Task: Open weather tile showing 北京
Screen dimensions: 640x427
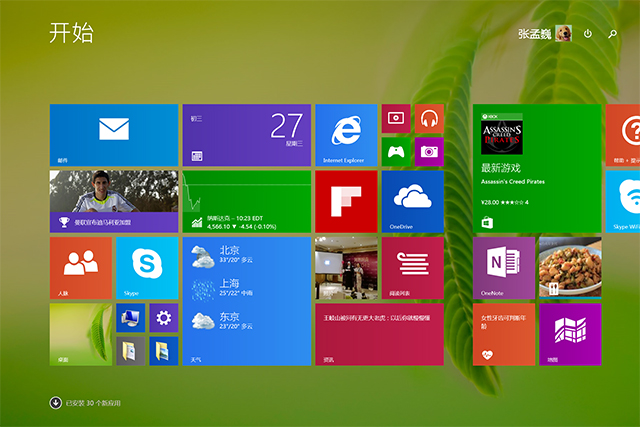Action: click(247, 301)
